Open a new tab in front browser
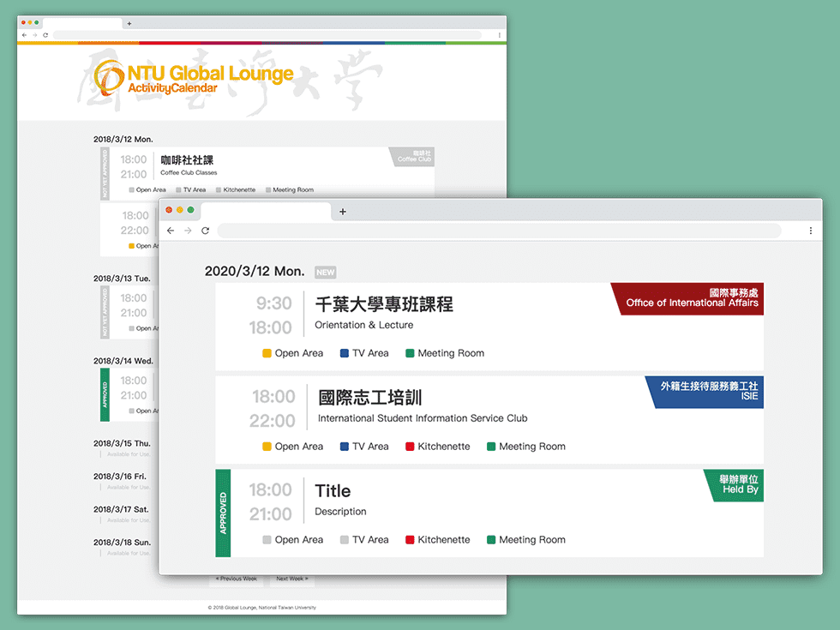The image size is (840, 630). [343, 212]
